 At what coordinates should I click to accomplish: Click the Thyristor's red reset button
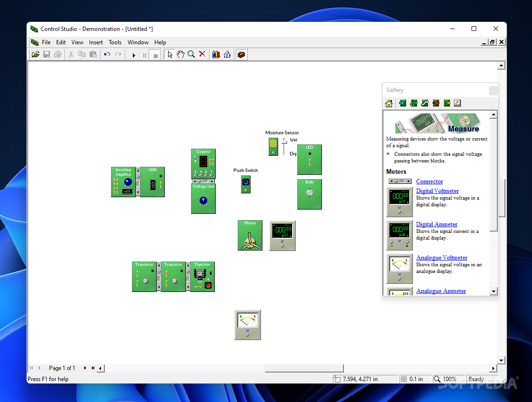208,285
